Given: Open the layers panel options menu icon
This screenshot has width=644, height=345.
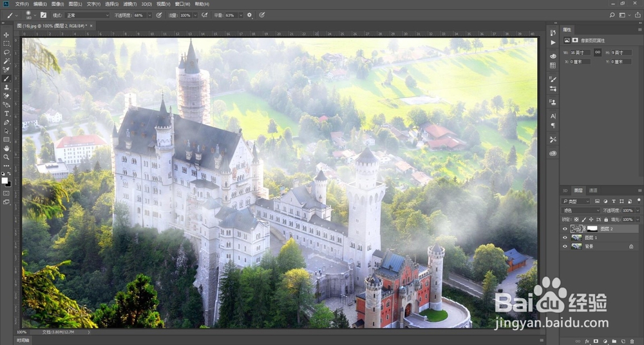Looking at the screenshot, I should coord(639,190).
